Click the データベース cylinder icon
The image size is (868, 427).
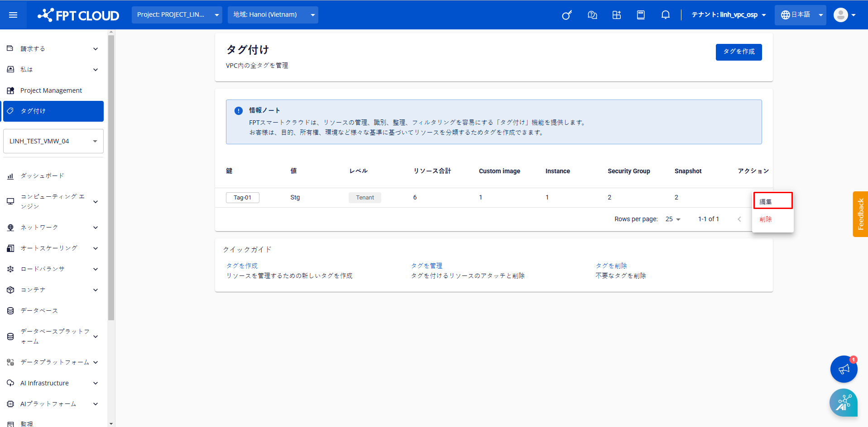pyautogui.click(x=10, y=311)
